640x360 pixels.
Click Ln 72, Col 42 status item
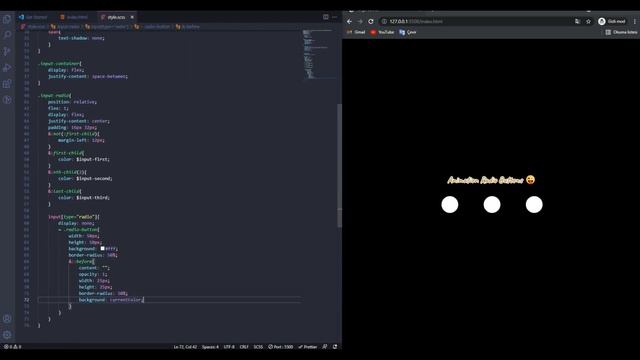[185, 347]
